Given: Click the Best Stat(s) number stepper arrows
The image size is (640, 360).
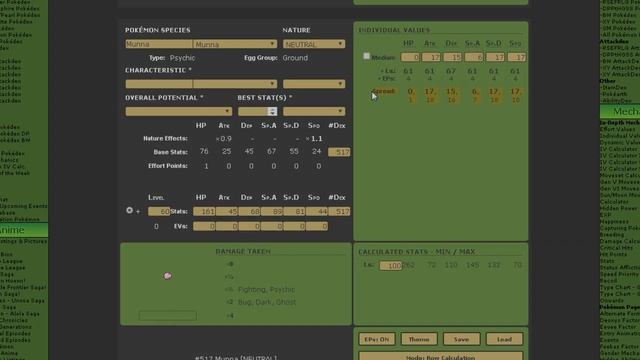Looking at the screenshot, I should point(272,111).
